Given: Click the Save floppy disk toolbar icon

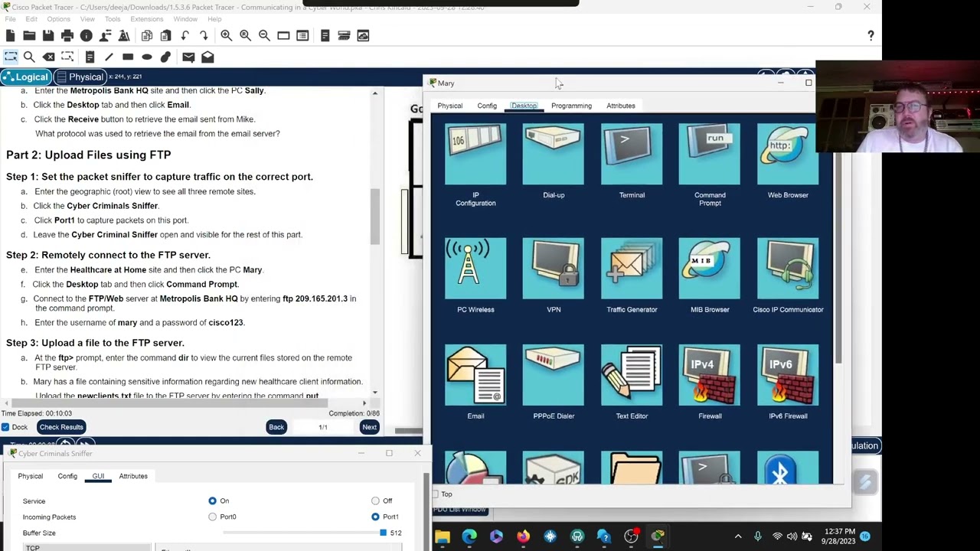Looking at the screenshot, I should 48,35.
